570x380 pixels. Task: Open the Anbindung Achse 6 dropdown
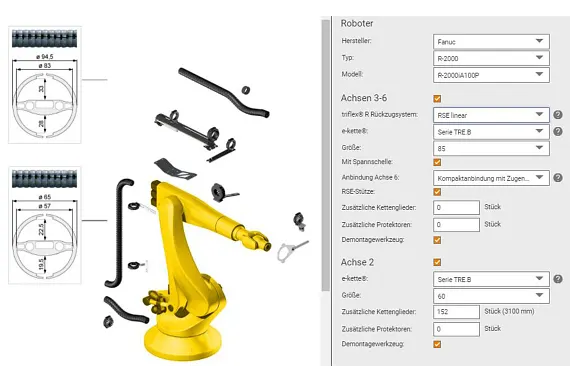491,178
